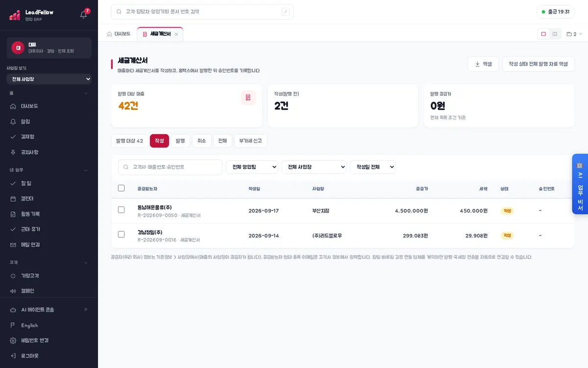This screenshot has height=368, width=588.
Task: Open 캠페인 megaphone item in sidebar
Action: [49, 291]
